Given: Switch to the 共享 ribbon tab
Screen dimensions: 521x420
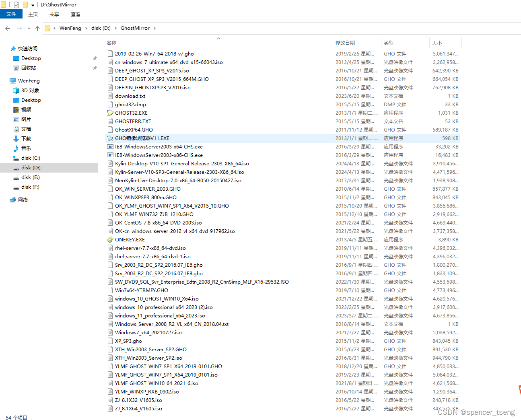Looking at the screenshot, I should [54, 14].
